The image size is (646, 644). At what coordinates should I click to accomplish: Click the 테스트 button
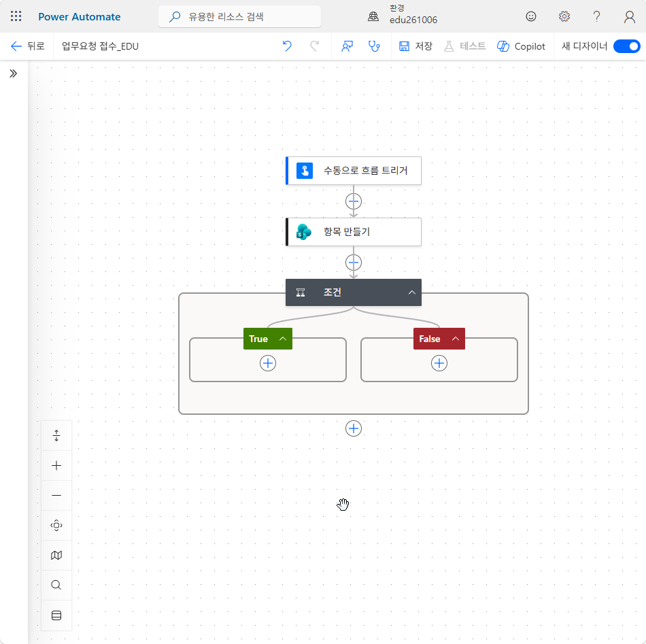[464, 46]
